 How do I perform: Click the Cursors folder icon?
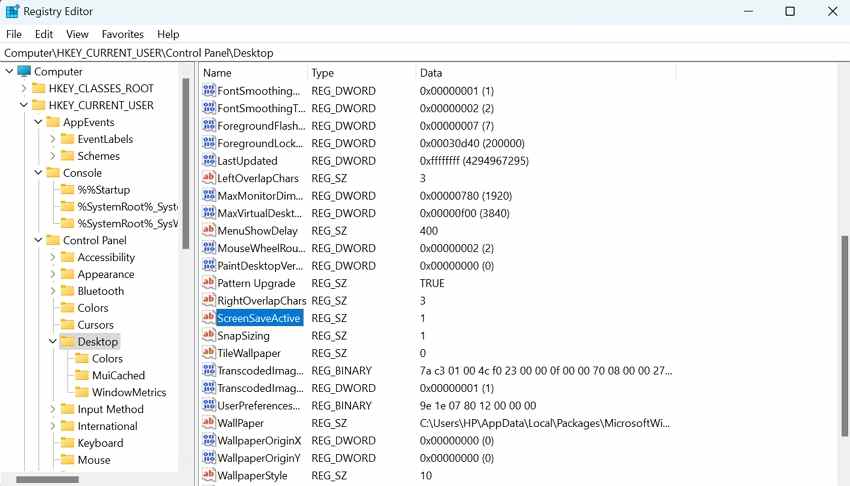coord(67,325)
